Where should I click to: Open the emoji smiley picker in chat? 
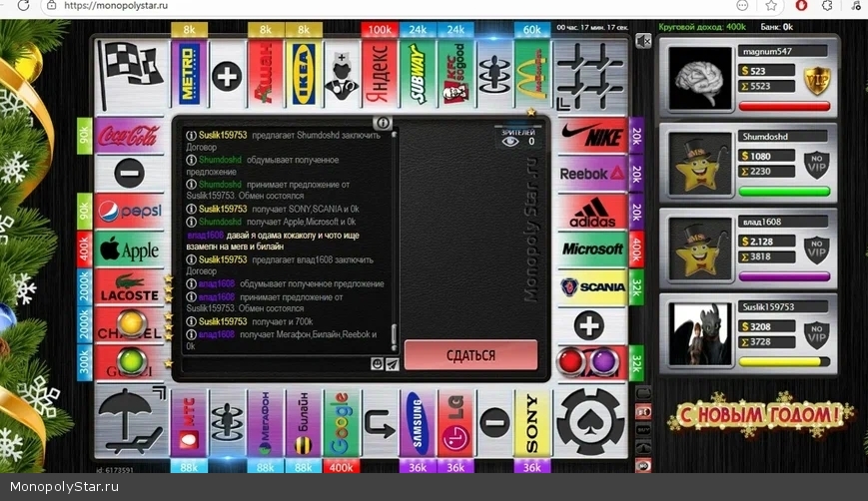377,364
